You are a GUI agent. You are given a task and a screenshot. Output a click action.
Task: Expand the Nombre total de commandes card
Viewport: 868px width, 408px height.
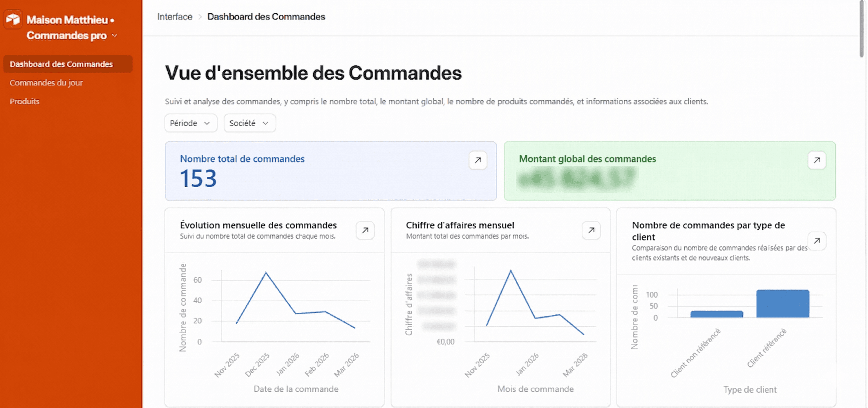478,160
